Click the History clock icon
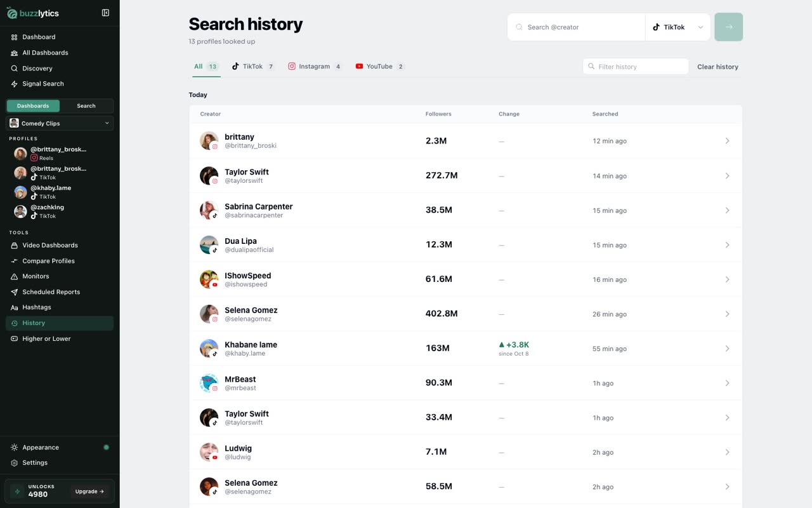Image resolution: width=812 pixels, height=508 pixels. 14,323
